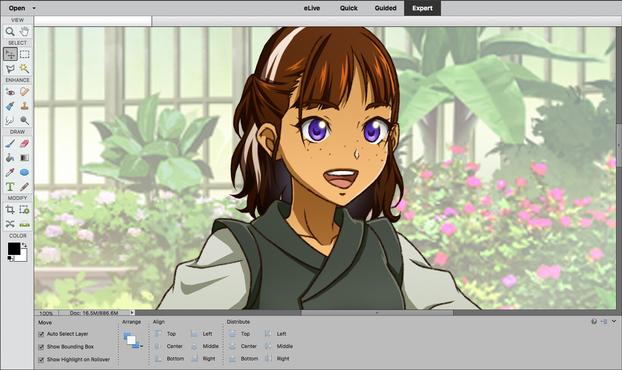622x370 pixels.
Task: Open the Open button dropdown arrow
Action: [x=34, y=8]
